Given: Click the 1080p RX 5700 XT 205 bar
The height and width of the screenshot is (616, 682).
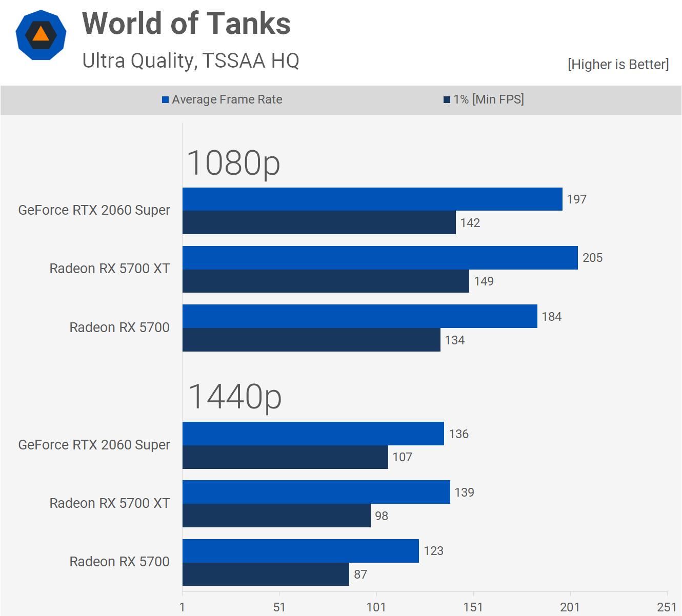Looking at the screenshot, I should pyautogui.click(x=379, y=258).
